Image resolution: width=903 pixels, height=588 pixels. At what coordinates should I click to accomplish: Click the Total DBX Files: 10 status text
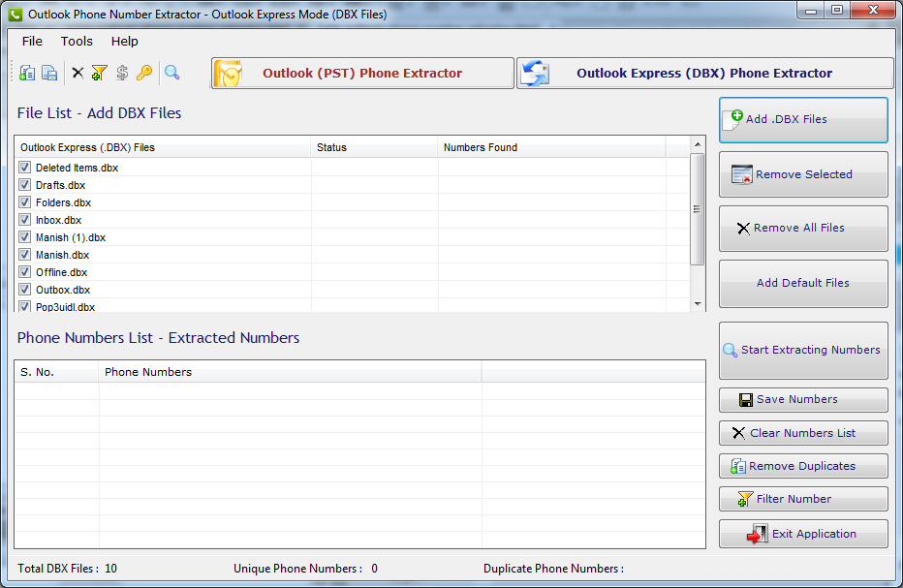(68, 569)
